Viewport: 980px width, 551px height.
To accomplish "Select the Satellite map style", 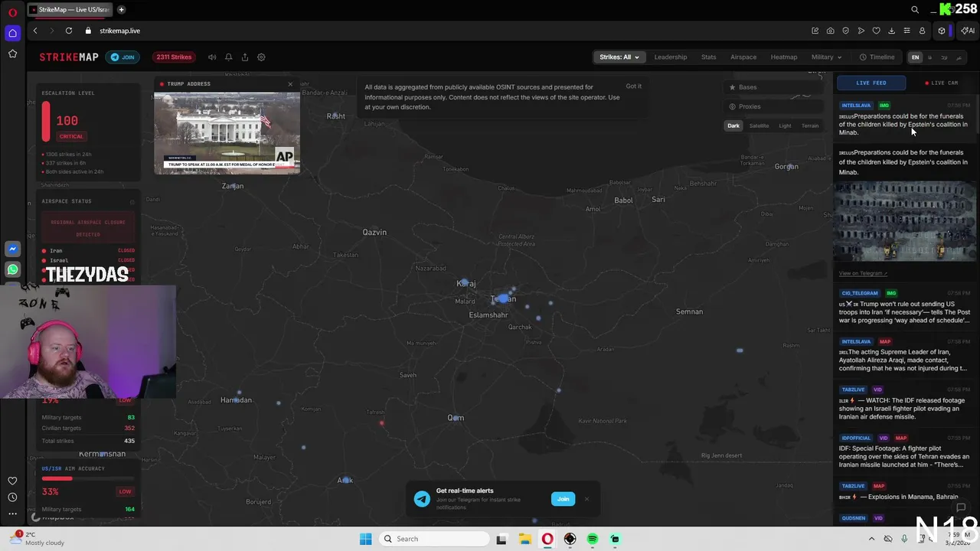I will tap(759, 126).
